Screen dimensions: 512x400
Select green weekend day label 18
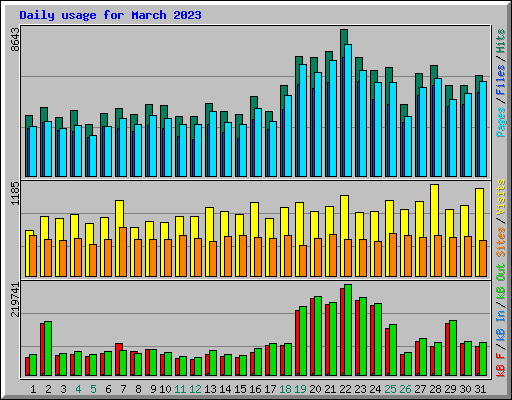[285, 389]
